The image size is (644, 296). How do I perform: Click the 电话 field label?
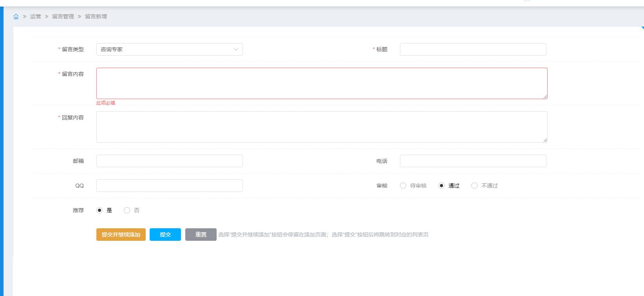pos(382,161)
